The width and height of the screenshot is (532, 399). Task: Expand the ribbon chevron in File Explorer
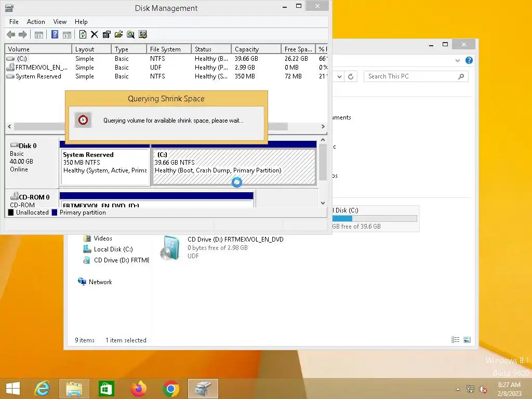(x=458, y=60)
